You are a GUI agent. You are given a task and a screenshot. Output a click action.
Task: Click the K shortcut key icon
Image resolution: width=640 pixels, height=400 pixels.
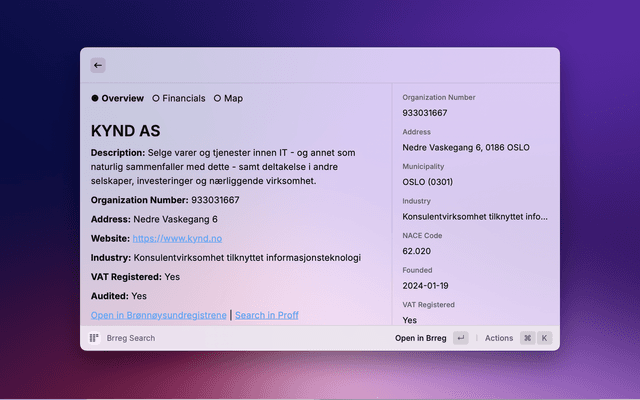pyautogui.click(x=545, y=338)
